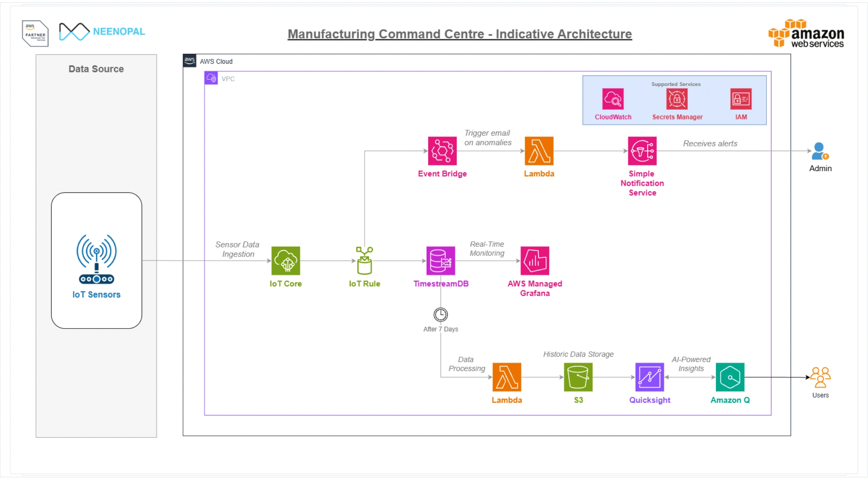Click the Lambda icon after Event Bridge
The height and width of the screenshot is (480, 868).
tap(539, 151)
